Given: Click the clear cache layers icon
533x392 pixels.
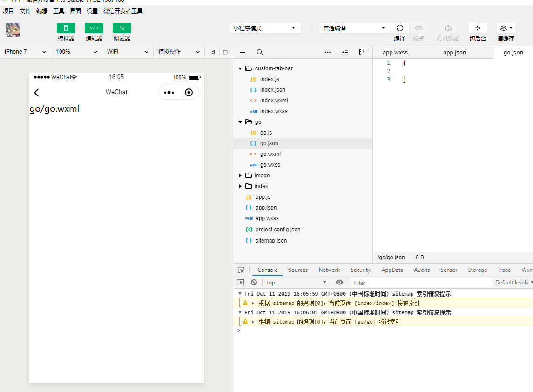Looking at the screenshot, I should click(505, 28).
